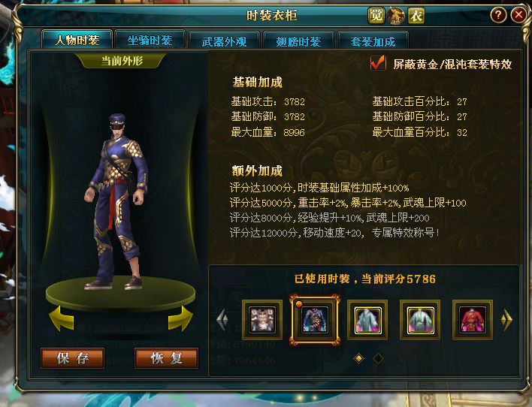Screen dimensions: 532x407
Task: Rotate character left with yellow arrow
Action: 62,318
